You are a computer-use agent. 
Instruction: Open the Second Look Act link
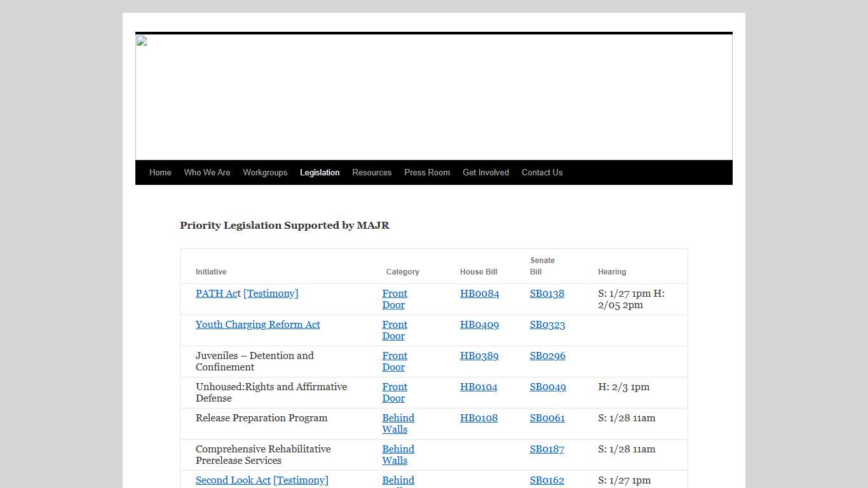[233, 480]
